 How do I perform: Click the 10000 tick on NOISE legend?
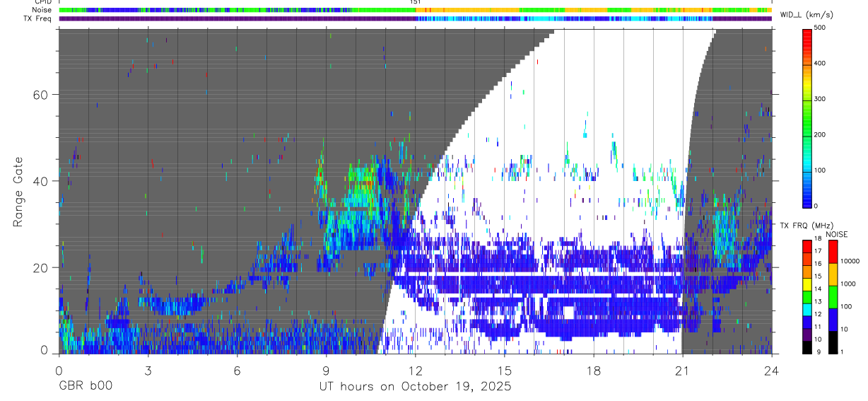(x=849, y=262)
